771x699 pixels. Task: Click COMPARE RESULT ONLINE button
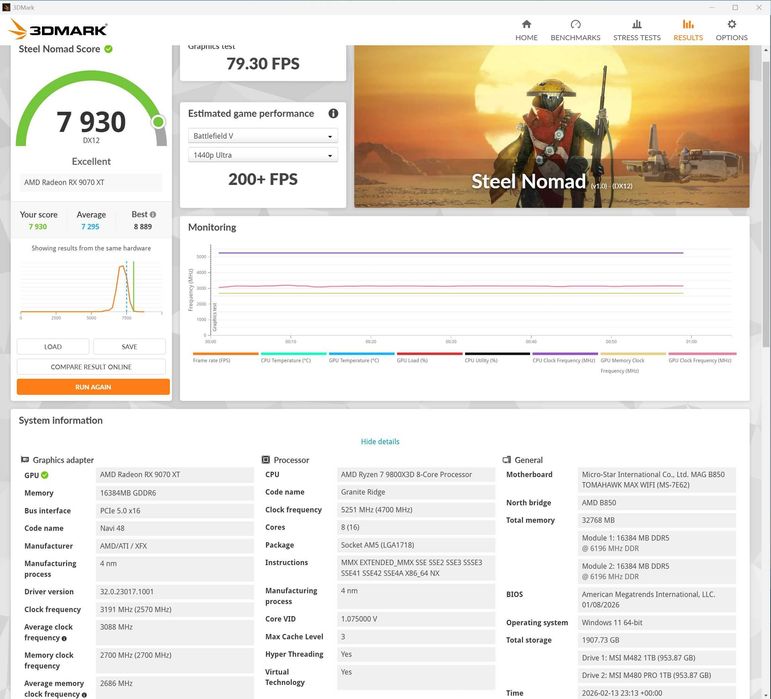tap(91, 367)
